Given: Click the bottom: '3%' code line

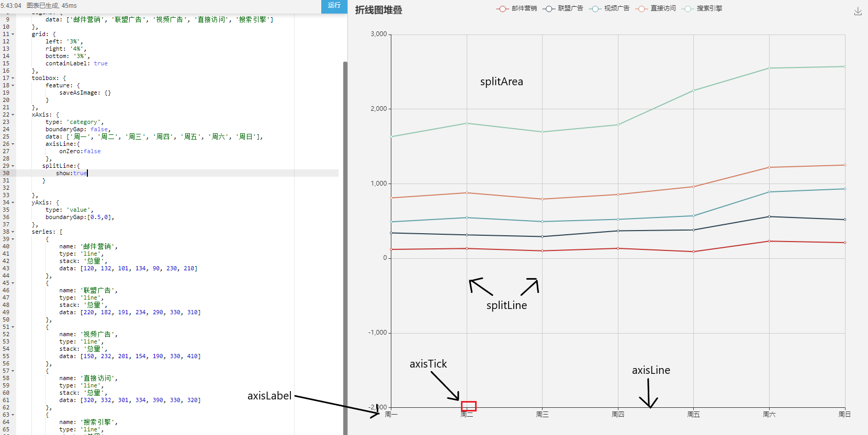Looking at the screenshot, I should click(68, 56).
